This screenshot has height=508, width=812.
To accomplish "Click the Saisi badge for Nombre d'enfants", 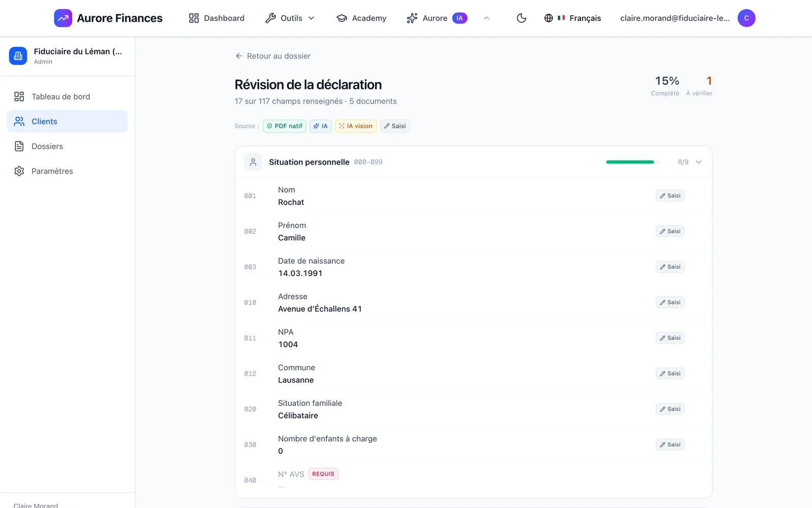I will click(670, 444).
